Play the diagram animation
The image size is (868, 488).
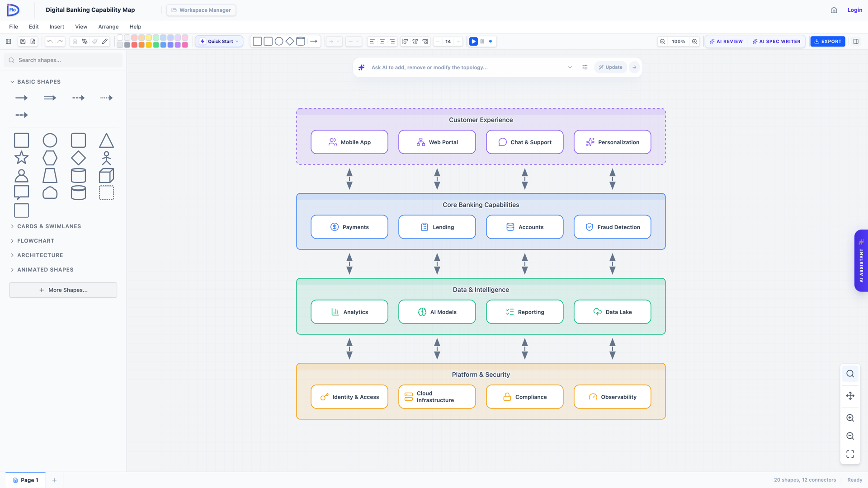473,42
